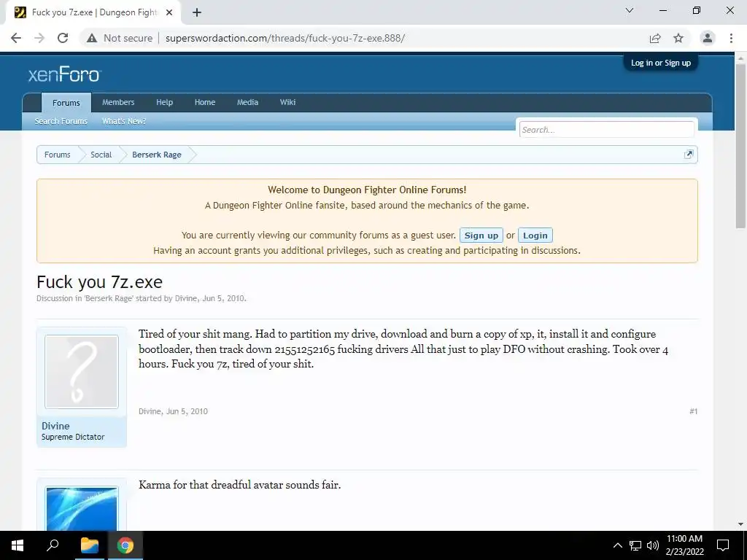Click the Social breadcrumb
Viewport: 747px width, 560px height.
click(x=101, y=155)
